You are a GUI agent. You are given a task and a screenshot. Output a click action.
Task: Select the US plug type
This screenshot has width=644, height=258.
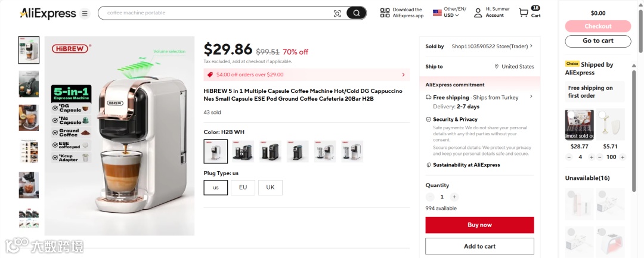tap(216, 187)
